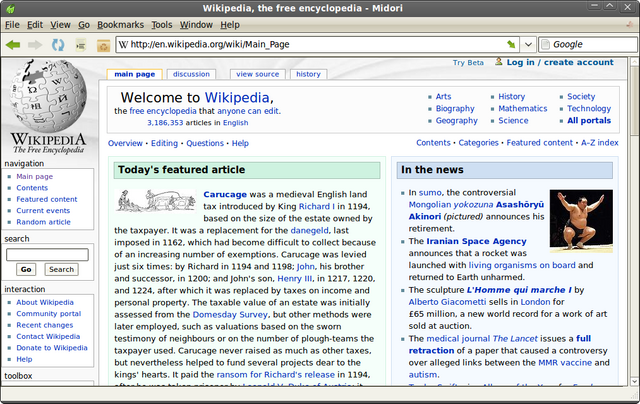640x404 pixels.
Task: Click the Try Beta link
Action: click(468, 62)
